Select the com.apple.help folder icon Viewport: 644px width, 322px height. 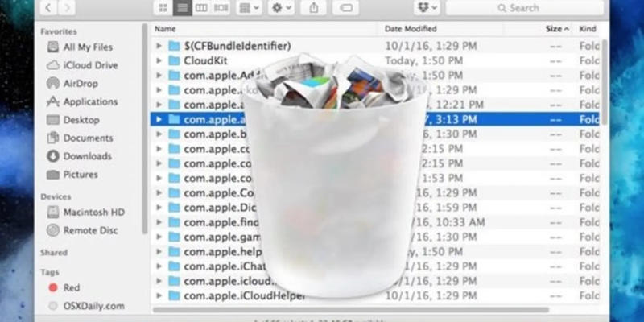coord(174,251)
